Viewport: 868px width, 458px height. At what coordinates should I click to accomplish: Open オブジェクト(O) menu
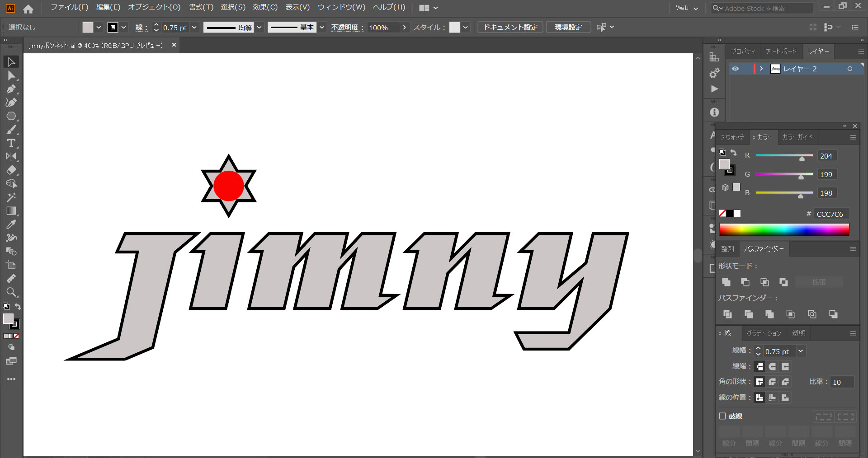coord(154,7)
